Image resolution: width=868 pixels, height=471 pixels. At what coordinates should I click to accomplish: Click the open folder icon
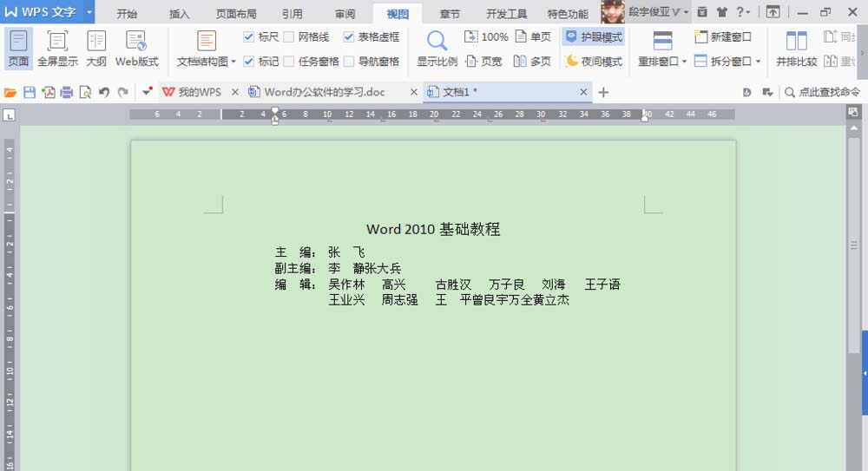[10, 93]
